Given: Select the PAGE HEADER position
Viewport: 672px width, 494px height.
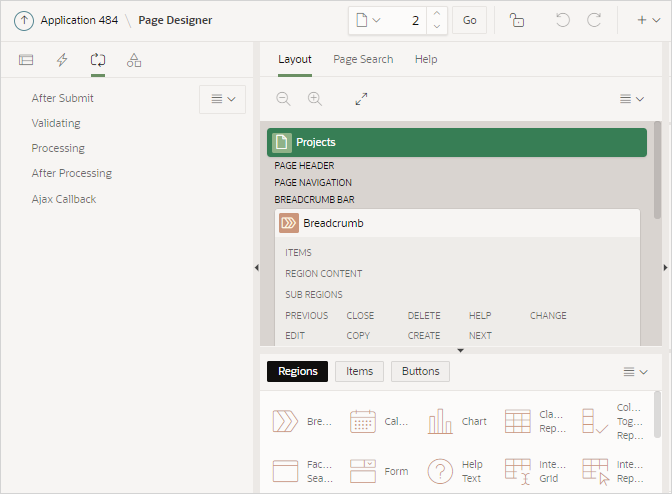Looking at the screenshot, I should pos(304,165).
